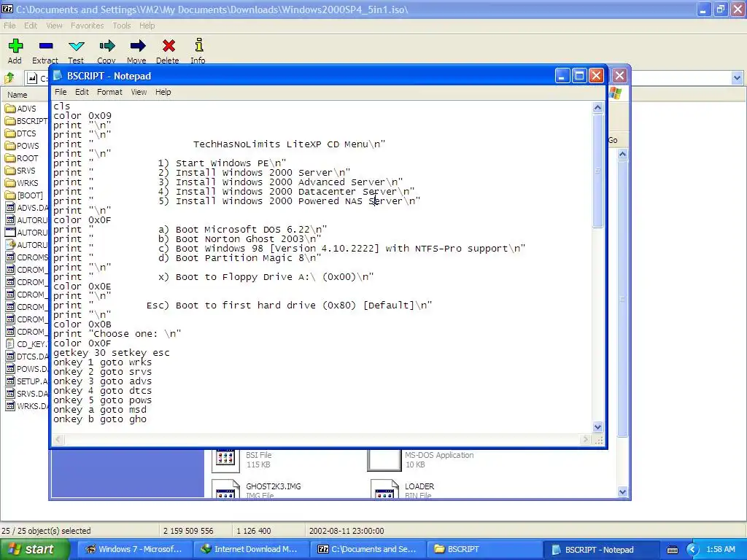747x560 pixels.
Task: Select the CD_KEY file in 7-Zip list
Action: [x=27, y=344]
